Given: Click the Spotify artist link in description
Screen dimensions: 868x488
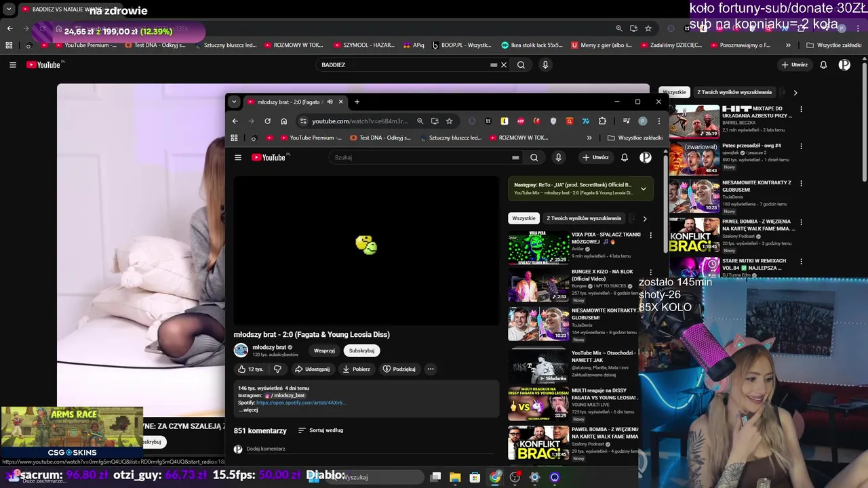Looking at the screenshot, I should [x=301, y=403].
